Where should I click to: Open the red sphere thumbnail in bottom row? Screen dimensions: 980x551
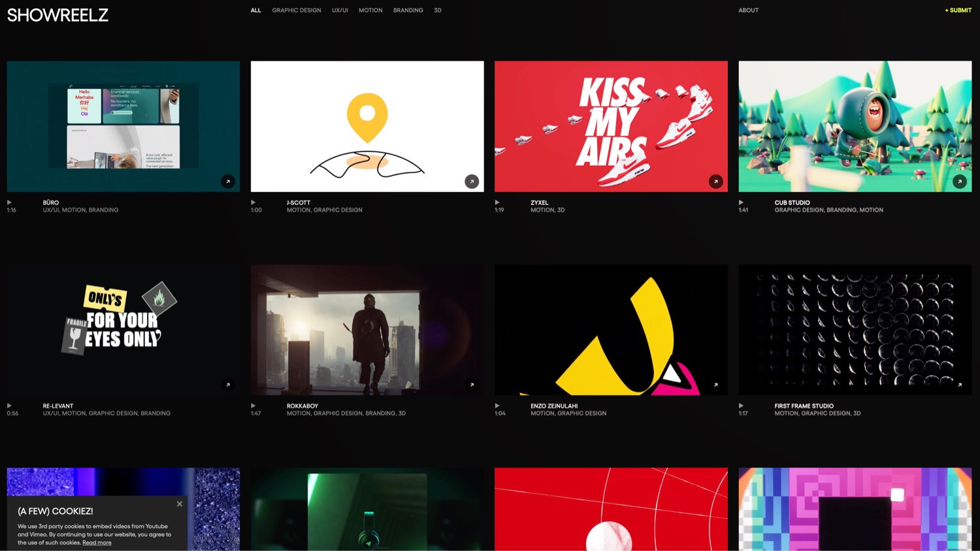click(x=611, y=509)
